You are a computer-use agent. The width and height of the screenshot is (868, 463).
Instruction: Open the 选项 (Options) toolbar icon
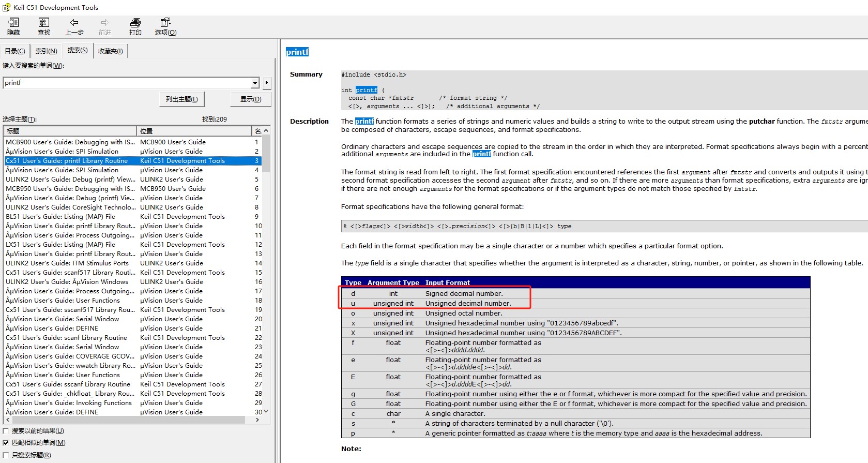(x=165, y=22)
